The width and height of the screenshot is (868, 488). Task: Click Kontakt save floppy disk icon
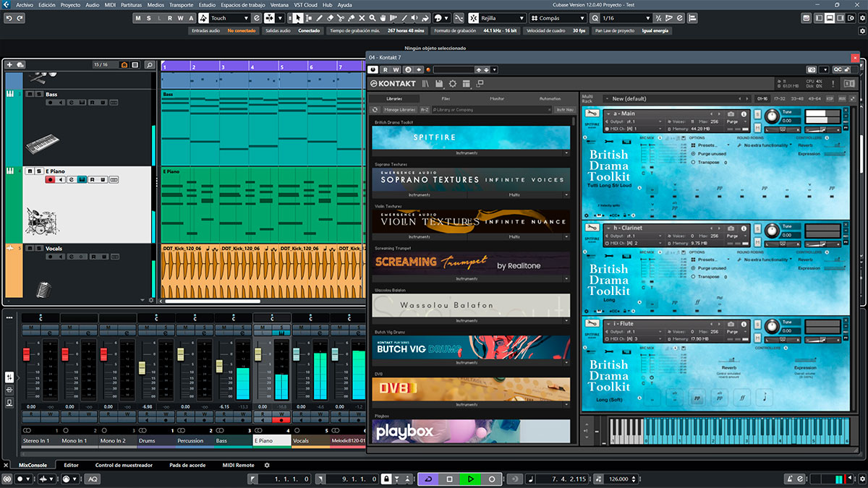439,84
